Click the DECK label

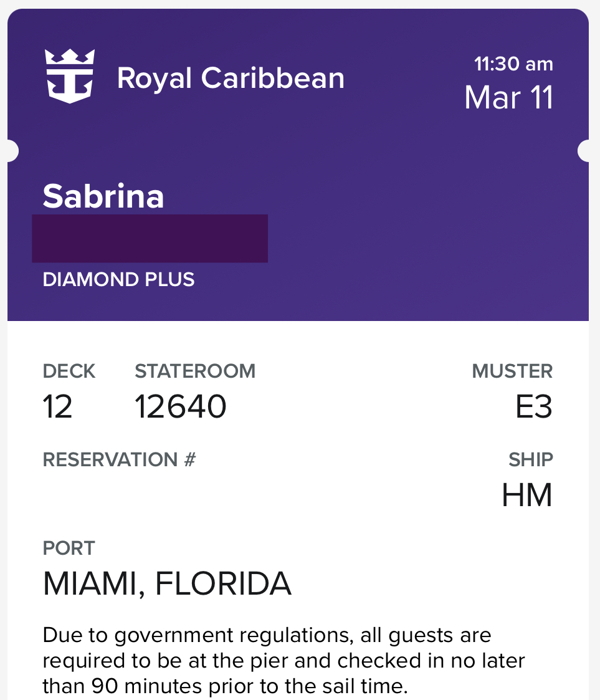(x=69, y=371)
